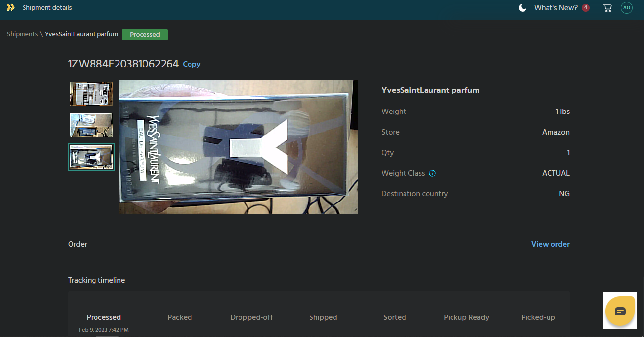Click the Weight Class label
This screenshot has height=337, width=644.
(403, 173)
